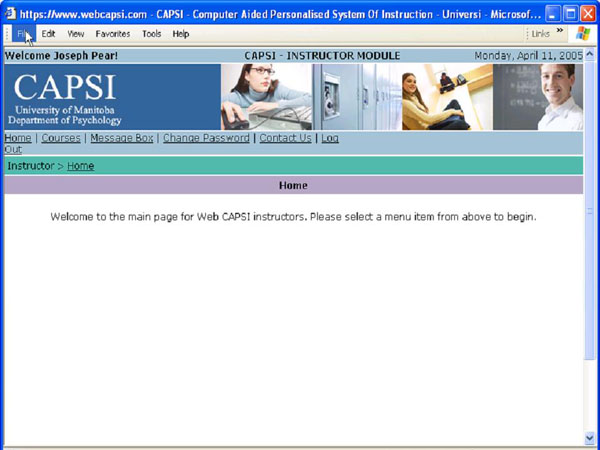Viewport: 600px width, 450px height.
Task: Open the Edit menu
Action: 48,34
